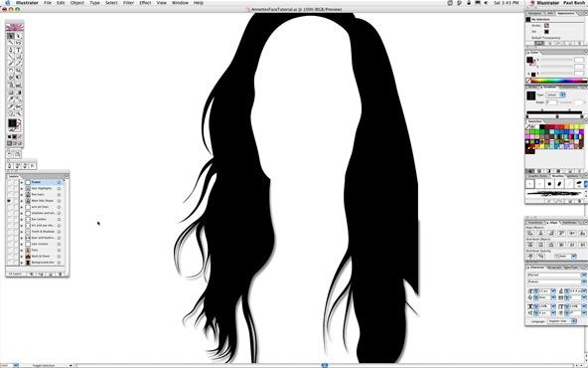
Task: Show the Face layer
Action: 9,250
